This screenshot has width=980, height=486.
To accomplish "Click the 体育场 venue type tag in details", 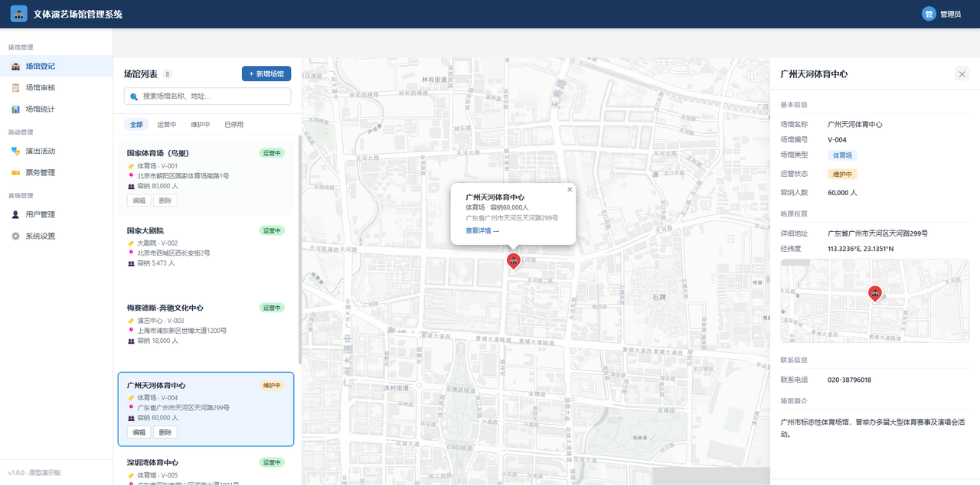I will [842, 155].
